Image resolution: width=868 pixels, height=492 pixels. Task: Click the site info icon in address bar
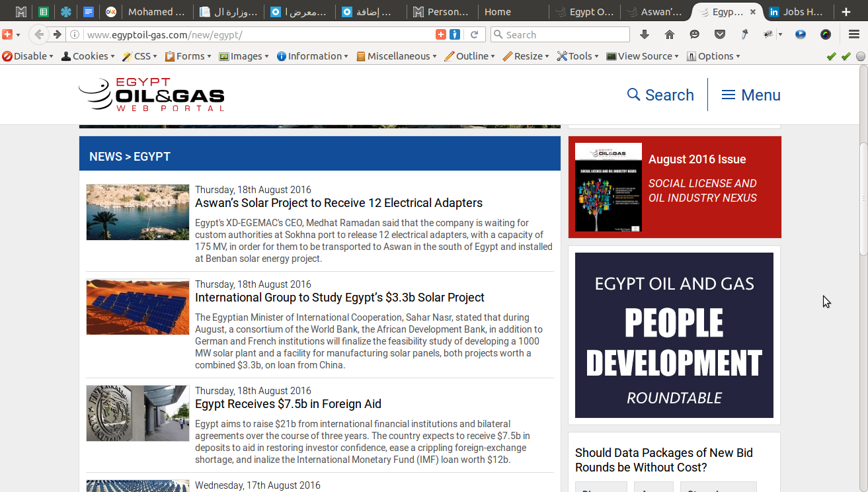(75, 34)
